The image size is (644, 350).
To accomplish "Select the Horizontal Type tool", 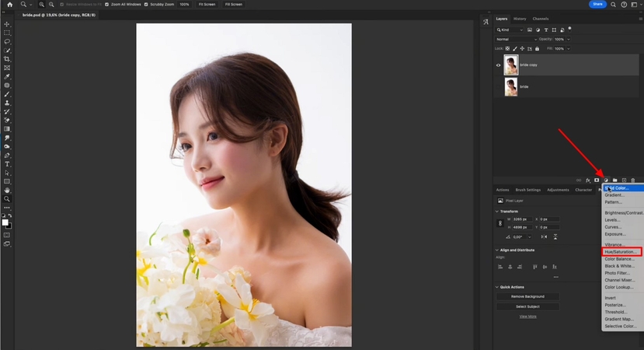I will coord(7,164).
